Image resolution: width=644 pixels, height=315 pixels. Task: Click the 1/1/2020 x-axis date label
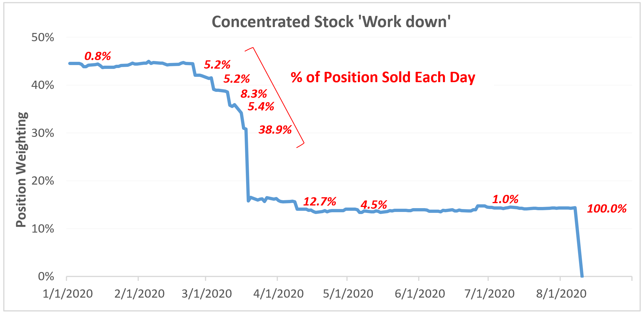68,294
